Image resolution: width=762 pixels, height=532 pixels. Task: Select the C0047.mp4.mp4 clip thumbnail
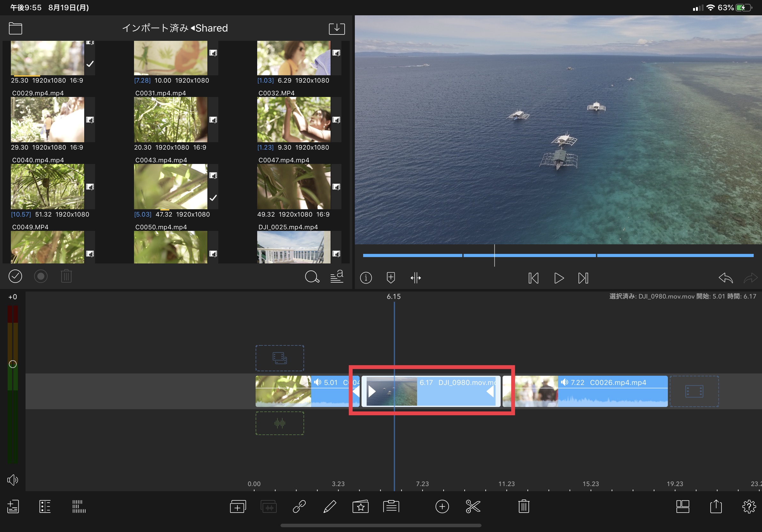293,186
